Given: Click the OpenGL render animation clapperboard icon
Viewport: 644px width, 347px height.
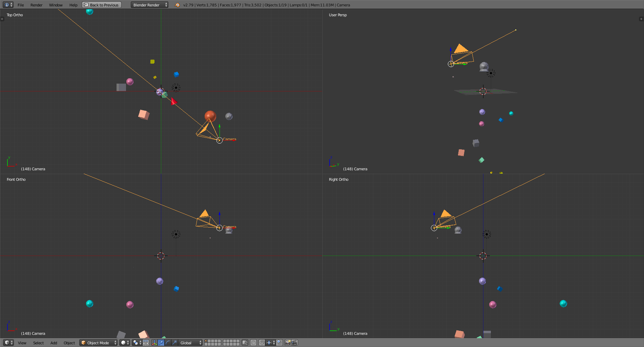Looking at the screenshot, I should pos(294,343).
